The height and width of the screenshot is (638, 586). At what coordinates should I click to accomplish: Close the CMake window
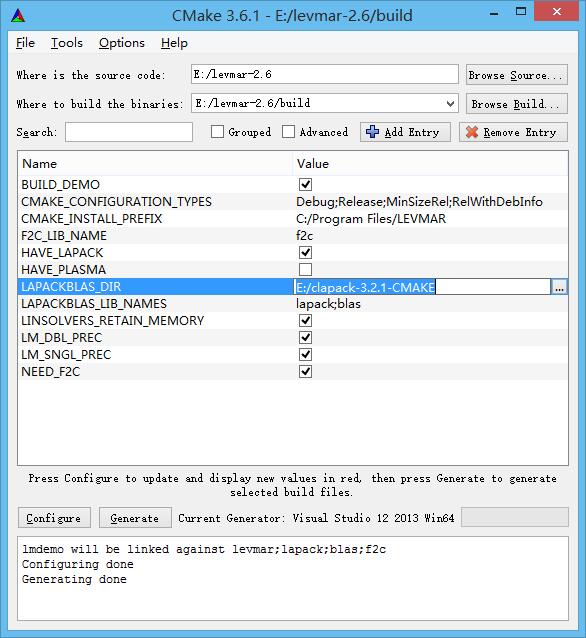[556, 11]
